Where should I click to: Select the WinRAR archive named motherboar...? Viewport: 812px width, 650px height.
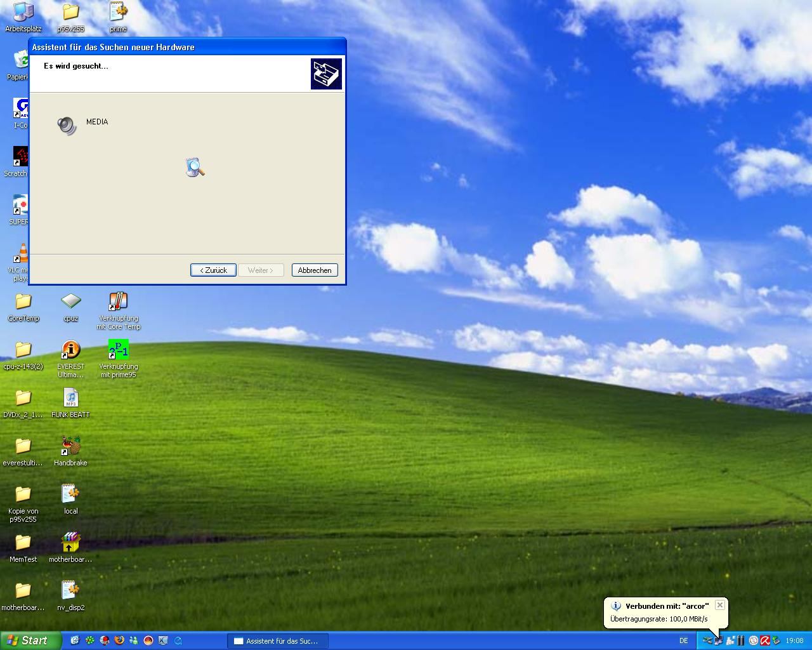click(70, 548)
